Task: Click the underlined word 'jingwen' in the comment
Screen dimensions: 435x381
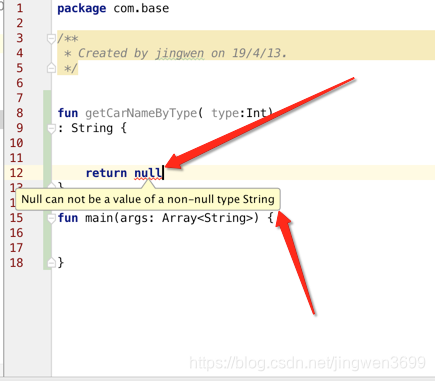Action: [180, 53]
